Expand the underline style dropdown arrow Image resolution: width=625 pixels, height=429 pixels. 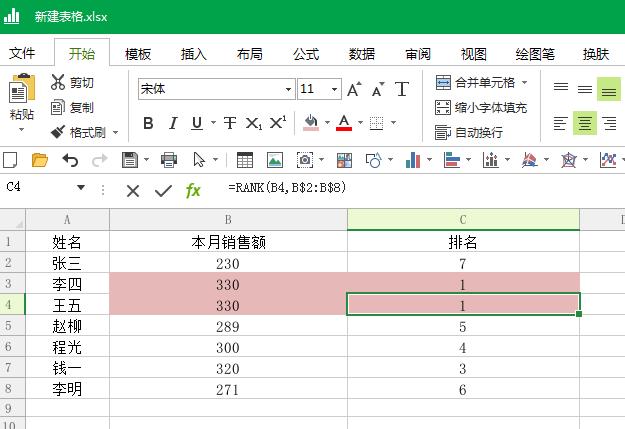click(x=214, y=122)
